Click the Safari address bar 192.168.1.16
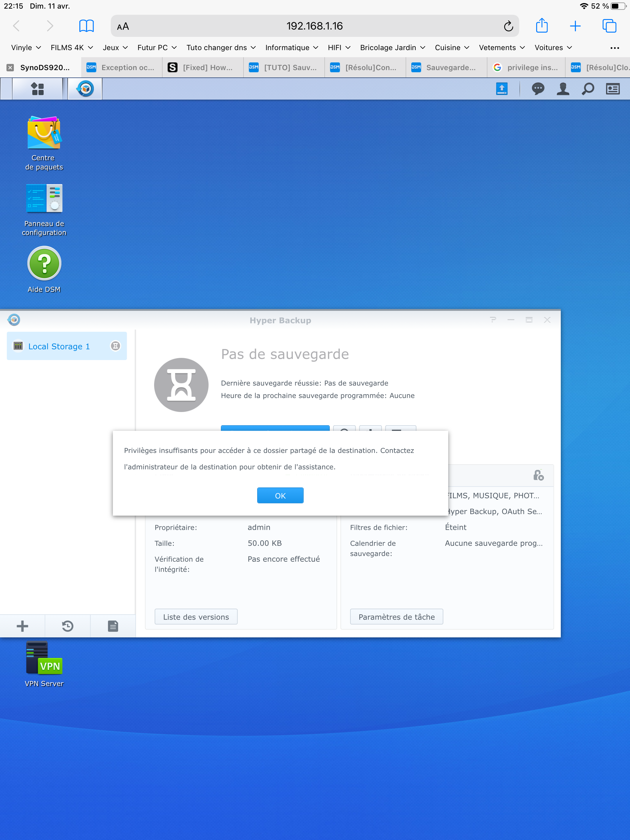 [314, 26]
